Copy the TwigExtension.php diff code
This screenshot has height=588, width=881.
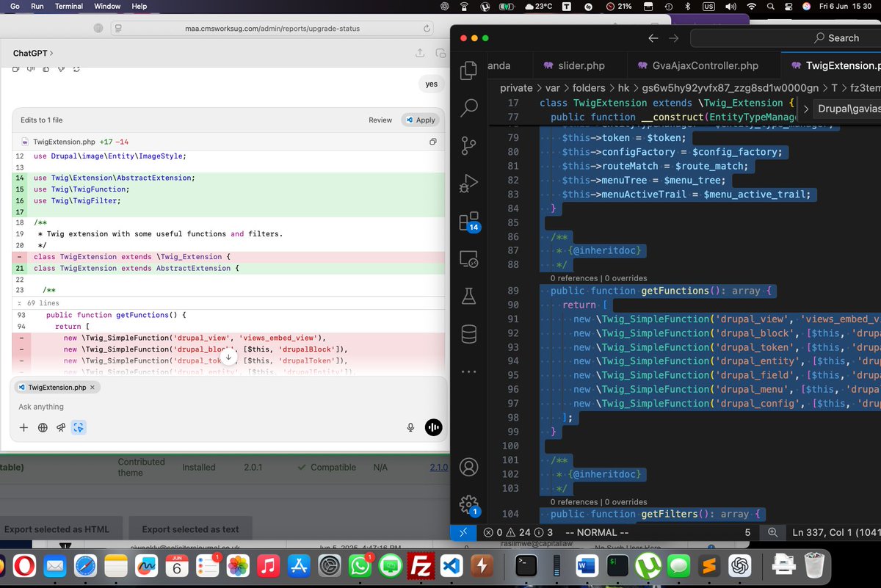[x=433, y=142]
